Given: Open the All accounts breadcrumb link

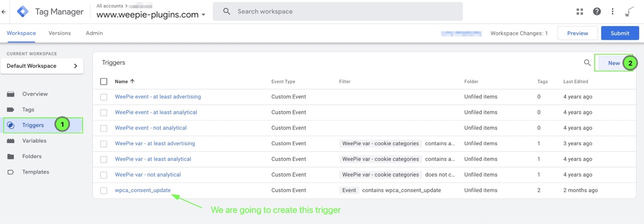Looking at the screenshot, I should tap(110, 6).
